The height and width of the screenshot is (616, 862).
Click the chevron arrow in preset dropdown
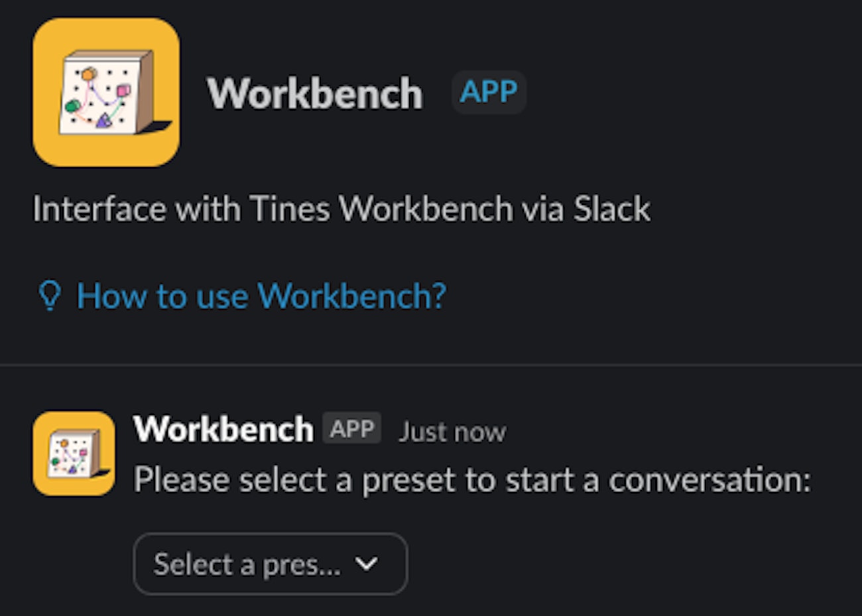click(366, 564)
